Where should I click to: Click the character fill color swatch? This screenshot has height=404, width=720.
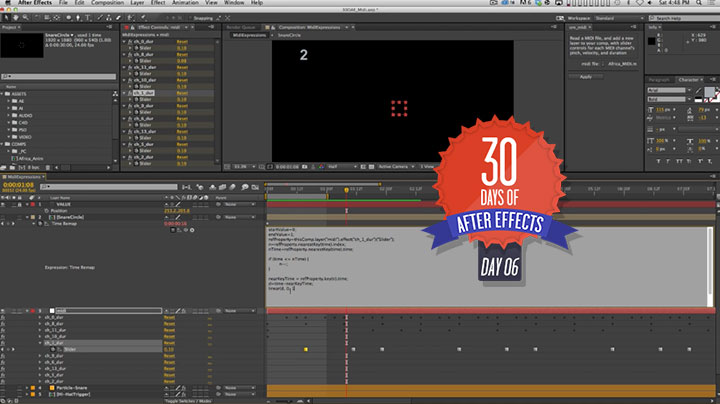click(x=709, y=91)
